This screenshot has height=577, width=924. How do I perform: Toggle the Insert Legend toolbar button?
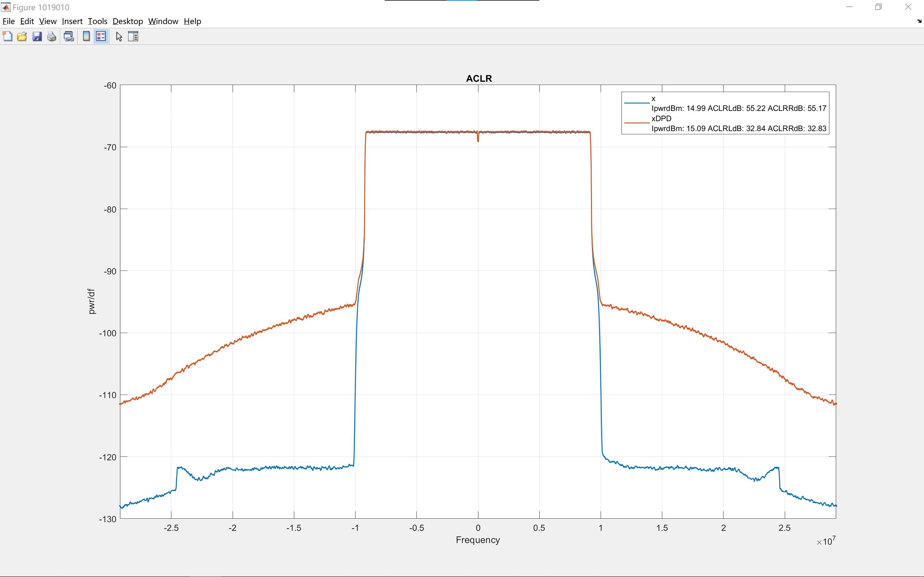(101, 37)
